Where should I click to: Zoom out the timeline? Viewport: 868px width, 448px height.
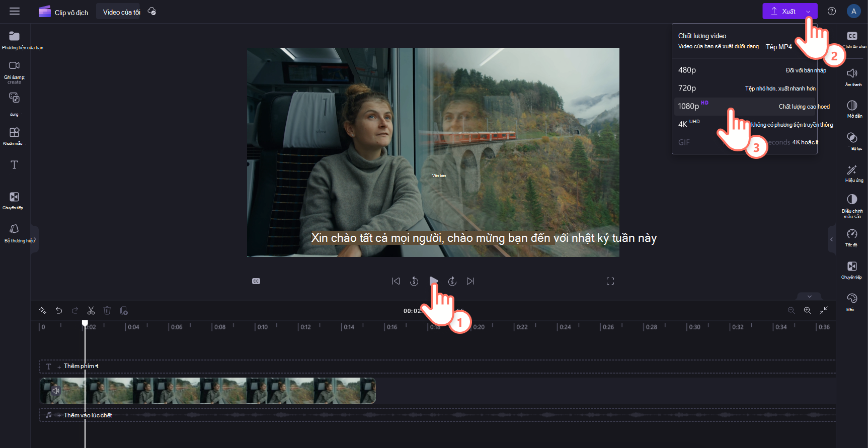pos(791,310)
